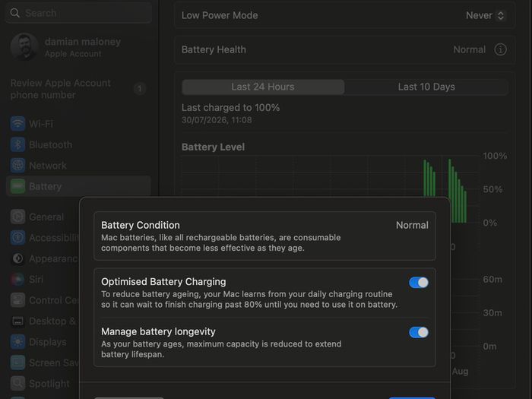Click the green Battery sidebar icon
The width and height of the screenshot is (532, 399).
click(x=17, y=186)
